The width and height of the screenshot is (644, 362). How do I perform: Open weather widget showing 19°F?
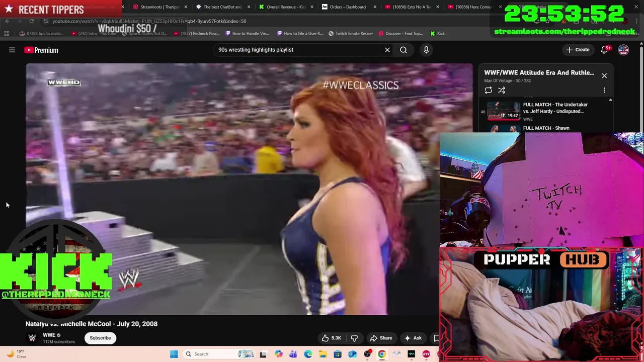(x=16, y=354)
